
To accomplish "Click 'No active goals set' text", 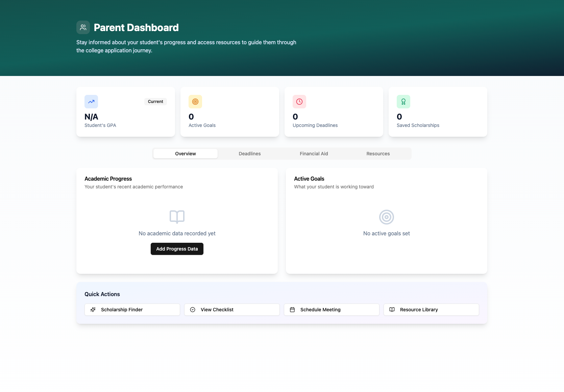I will pyautogui.click(x=387, y=233).
